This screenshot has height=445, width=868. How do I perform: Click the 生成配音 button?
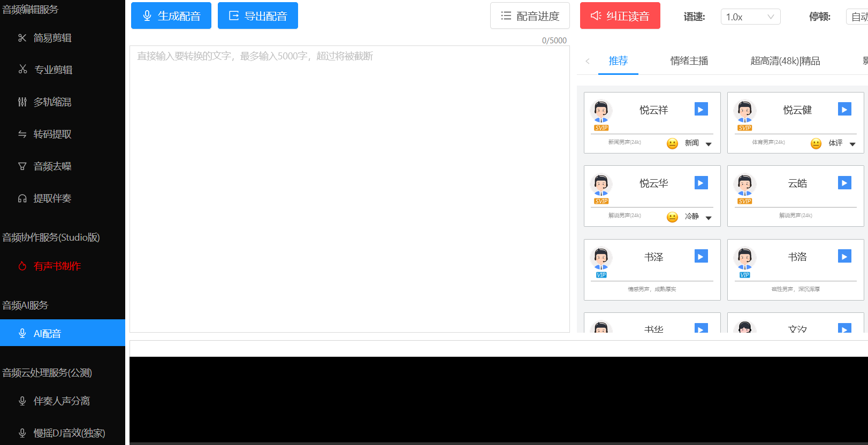point(171,16)
